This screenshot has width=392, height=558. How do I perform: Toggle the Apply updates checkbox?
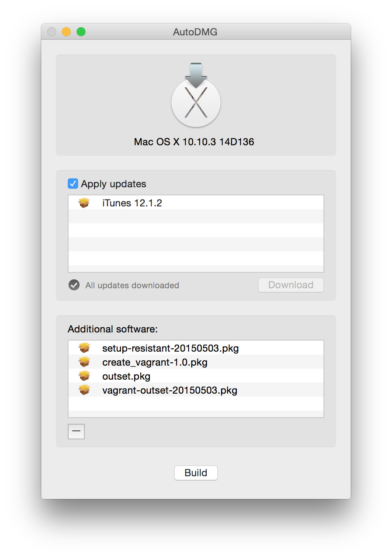[x=73, y=184]
